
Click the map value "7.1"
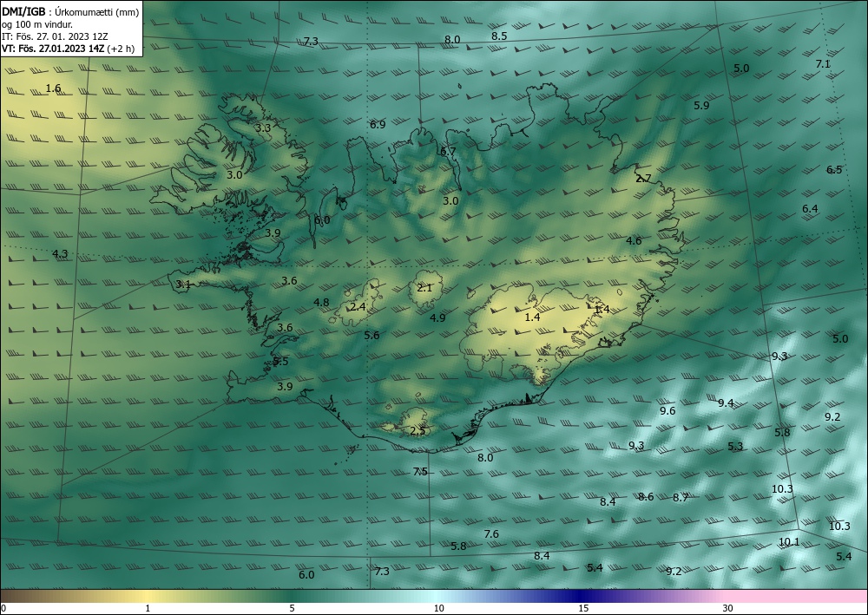tap(823, 64)
